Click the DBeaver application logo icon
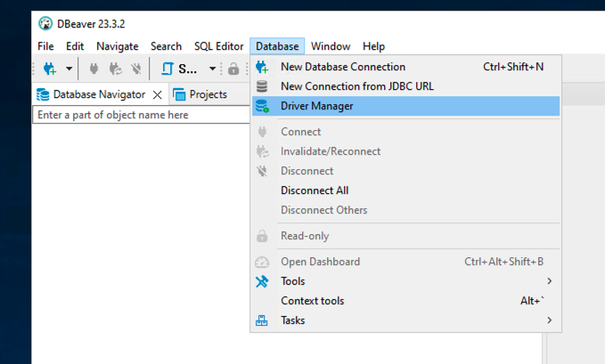 point(45,23)
